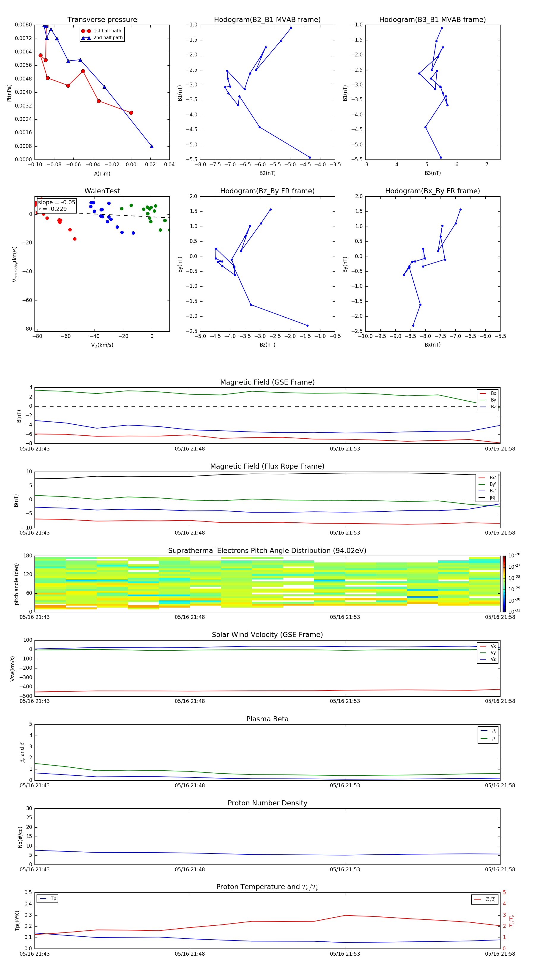Click the Tp legend in temperature plot
This screenshot has height=980, width=535.
(x=48, y=899)
